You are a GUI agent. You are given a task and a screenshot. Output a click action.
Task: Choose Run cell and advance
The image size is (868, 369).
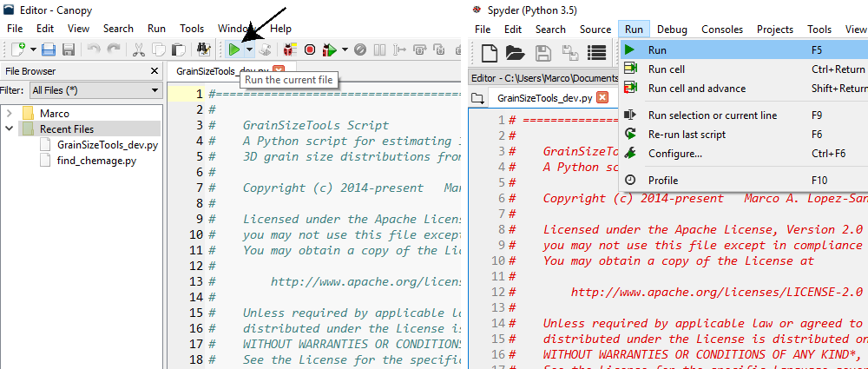click(744, 88)
